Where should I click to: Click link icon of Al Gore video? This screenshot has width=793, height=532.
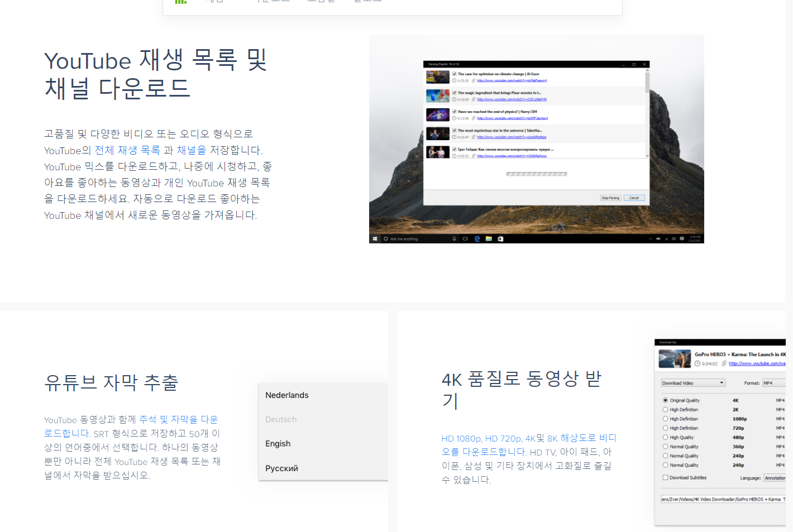(474, 81)
